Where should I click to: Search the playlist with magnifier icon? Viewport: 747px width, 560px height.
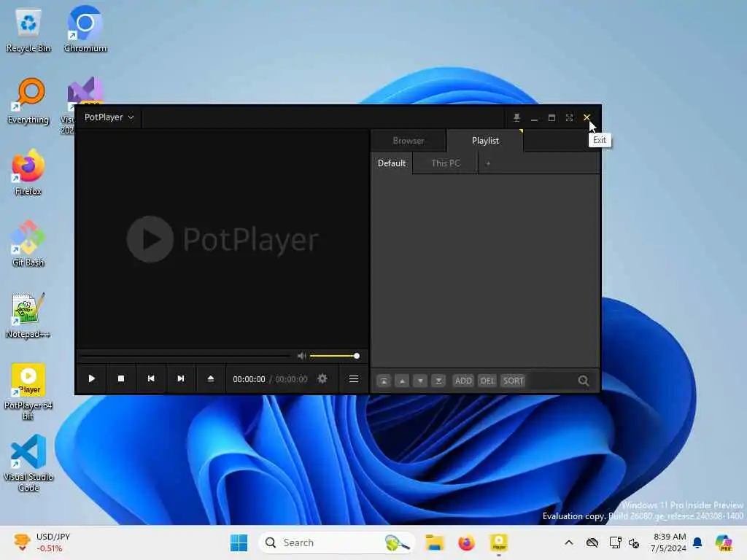(x=583, y=381)
